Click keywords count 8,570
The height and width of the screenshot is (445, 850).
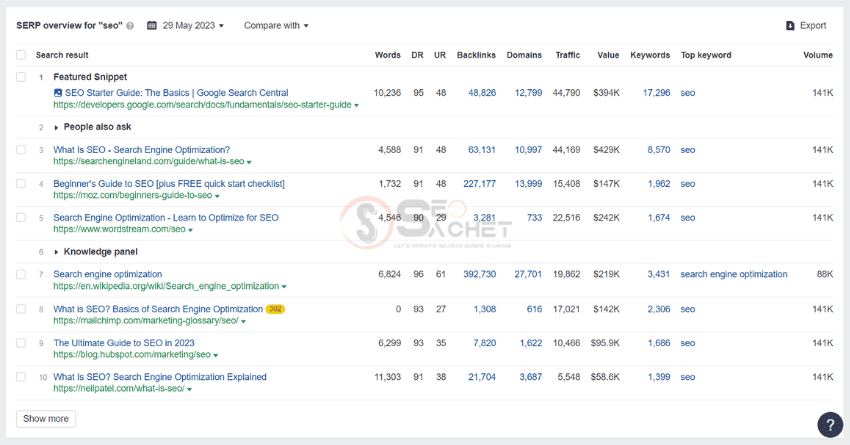659,150
